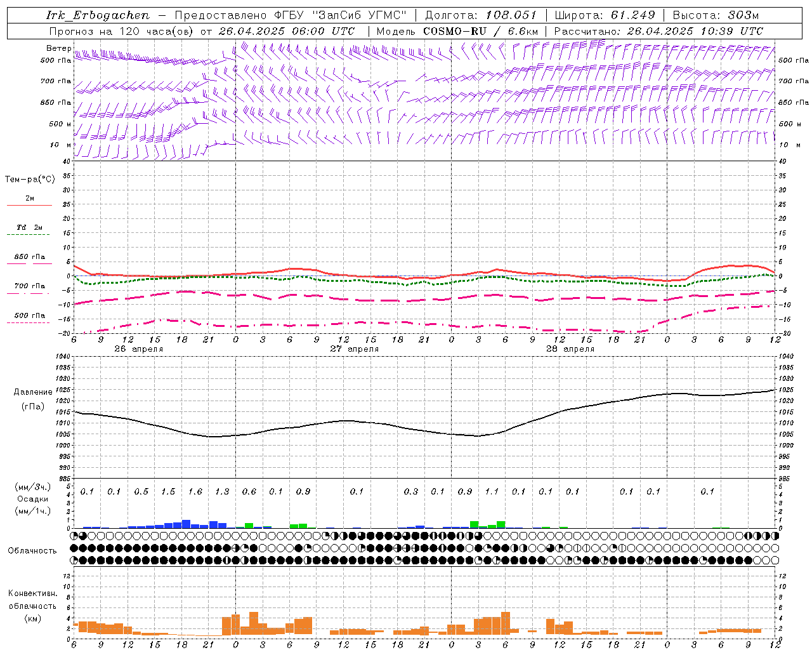Click the precipitation value 1.1
The image size is (812, 650).
click(492, 492)
